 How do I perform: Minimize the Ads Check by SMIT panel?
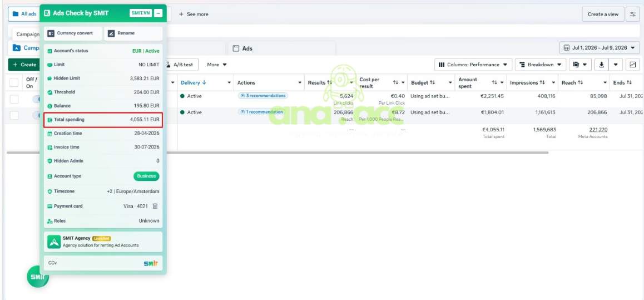tap(158, 13)
